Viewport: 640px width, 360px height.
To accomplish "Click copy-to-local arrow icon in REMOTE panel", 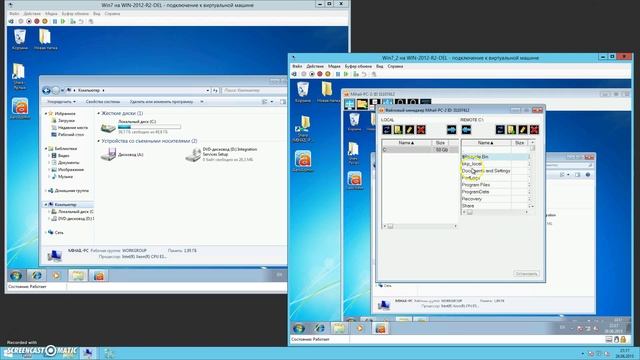I will 466,130.
